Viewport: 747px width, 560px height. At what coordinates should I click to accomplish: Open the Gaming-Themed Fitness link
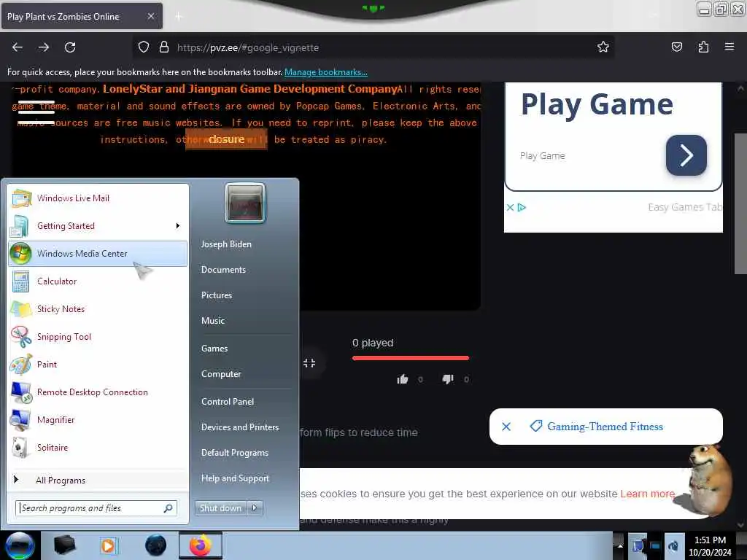point(605,427)
